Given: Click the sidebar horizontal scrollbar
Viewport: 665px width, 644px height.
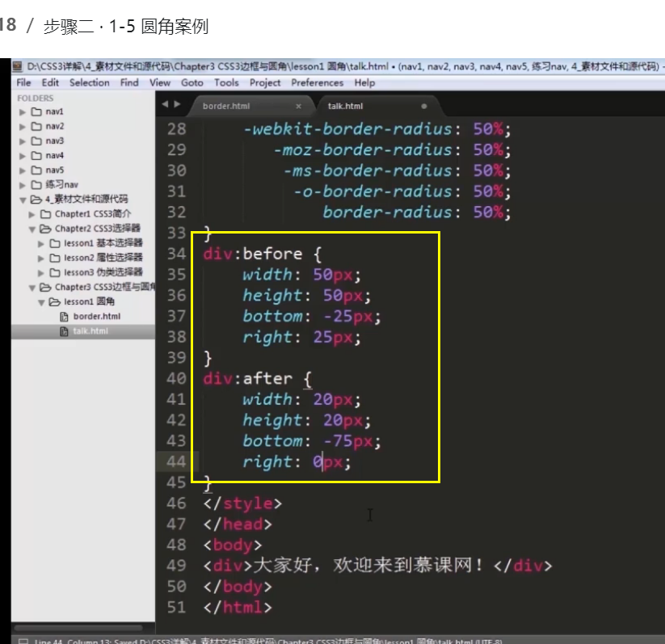Looking at the screenshot, I should [x=78, y=628].
